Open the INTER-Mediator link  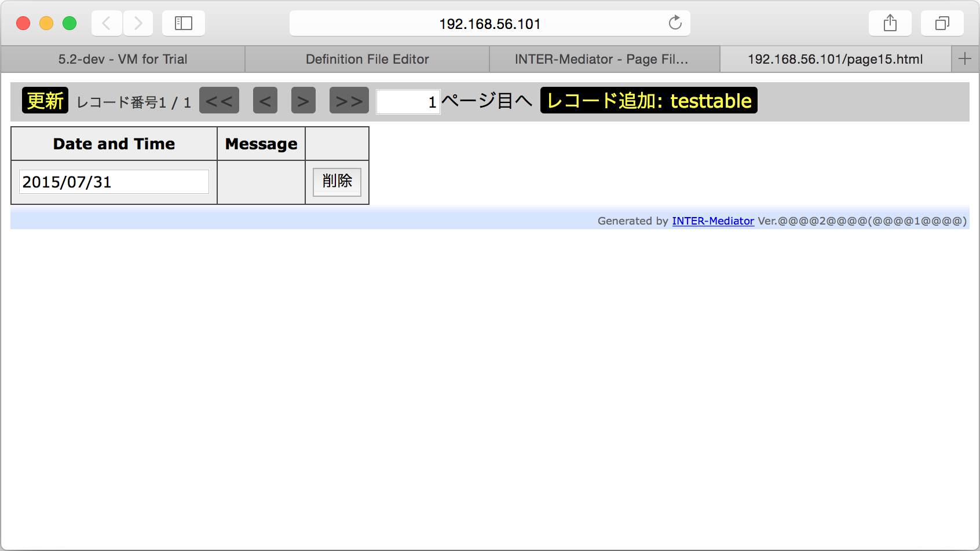pyautogui.click(x=713, y=221)
